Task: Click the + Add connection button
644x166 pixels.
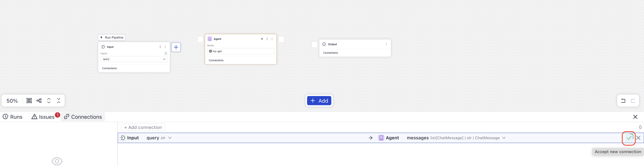Action: (143, 127)
